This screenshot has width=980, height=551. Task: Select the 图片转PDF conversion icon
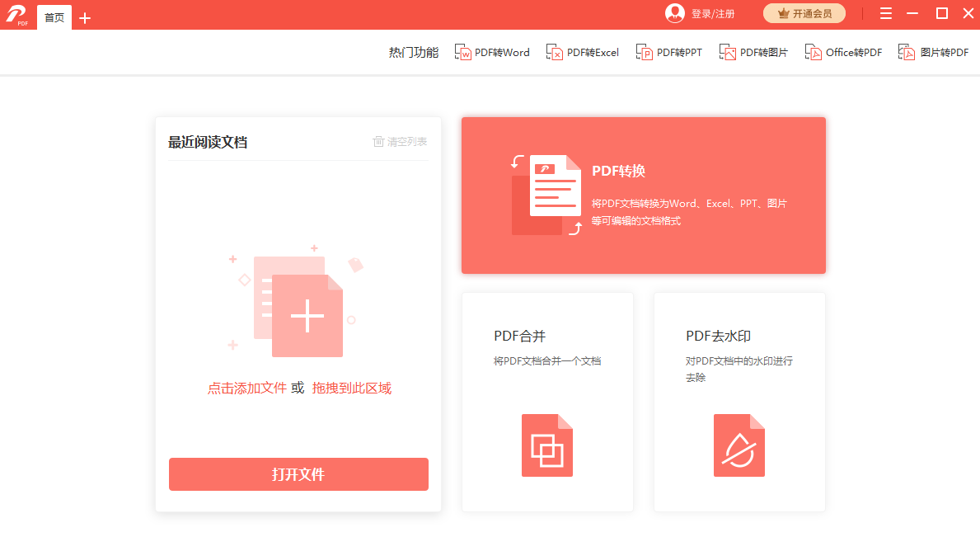[x=907, y=51]
